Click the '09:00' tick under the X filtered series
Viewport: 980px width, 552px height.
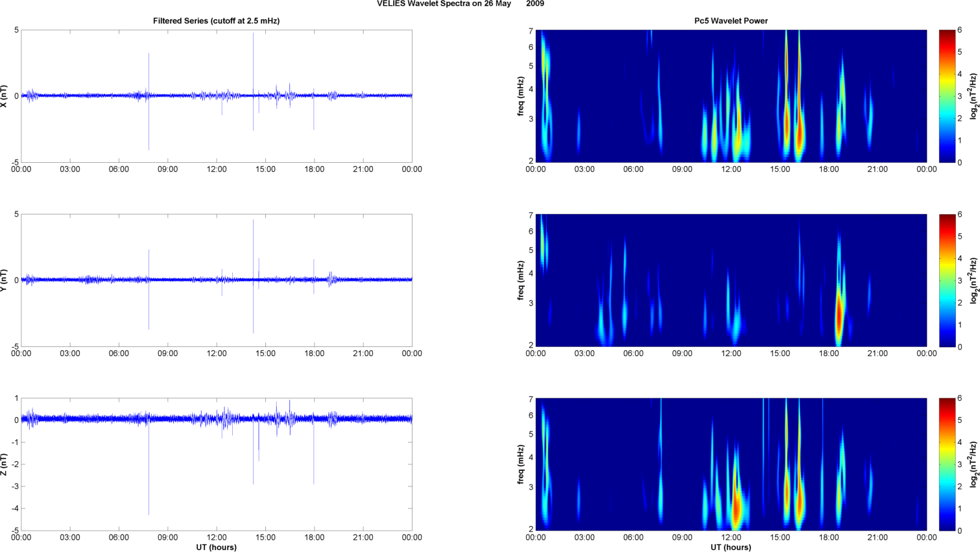[168, 169]
